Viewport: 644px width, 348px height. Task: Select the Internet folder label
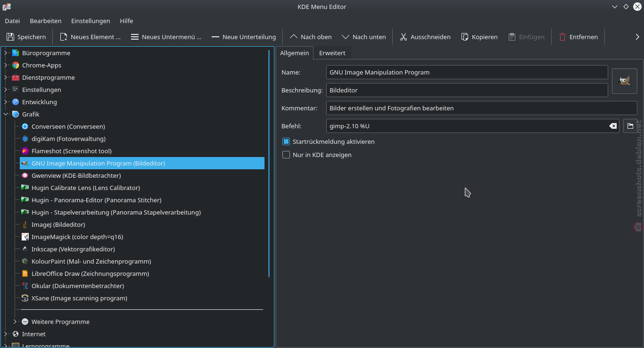tap(34, 334)
